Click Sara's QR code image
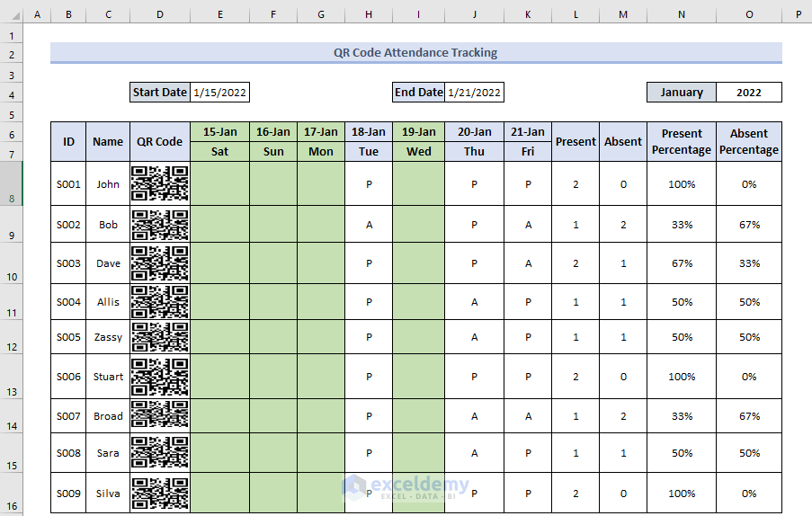Screen dimensions: 812x516 [159, 452]
